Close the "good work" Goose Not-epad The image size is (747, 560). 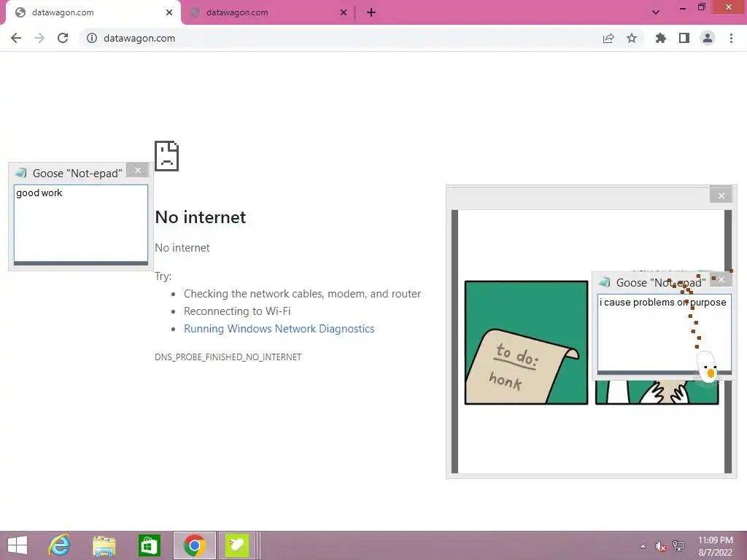(138, 170)
